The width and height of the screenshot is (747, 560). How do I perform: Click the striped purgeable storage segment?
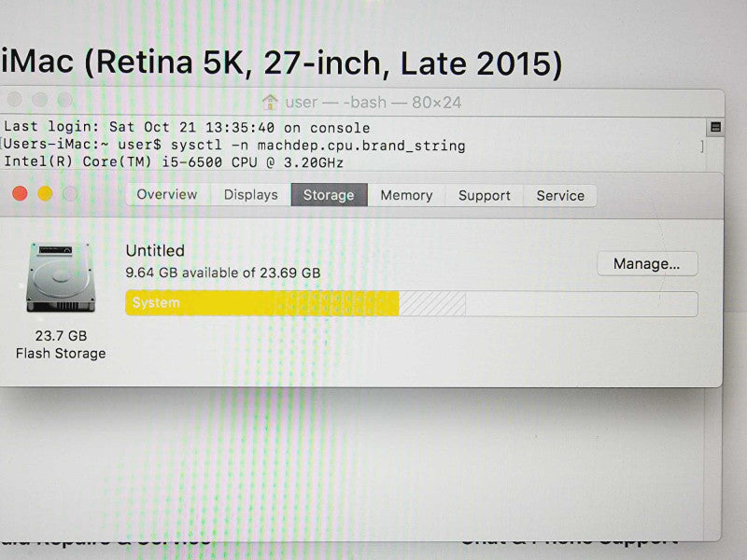[432, 304]
